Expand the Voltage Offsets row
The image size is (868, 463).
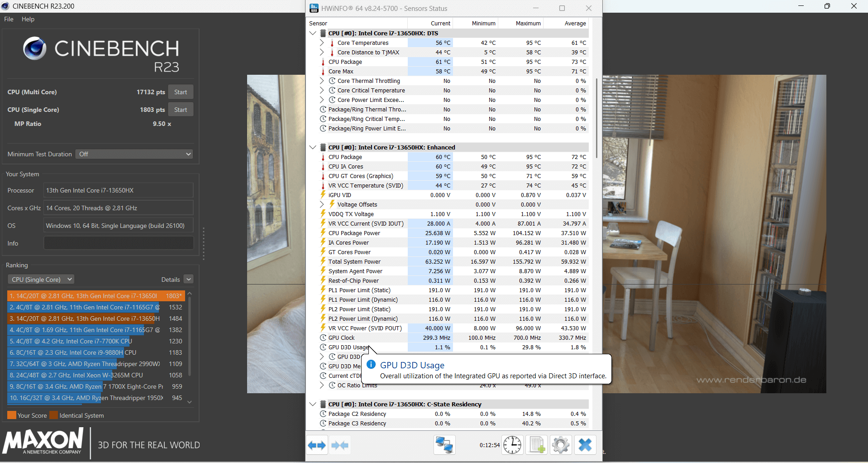[x=322, y=204]
